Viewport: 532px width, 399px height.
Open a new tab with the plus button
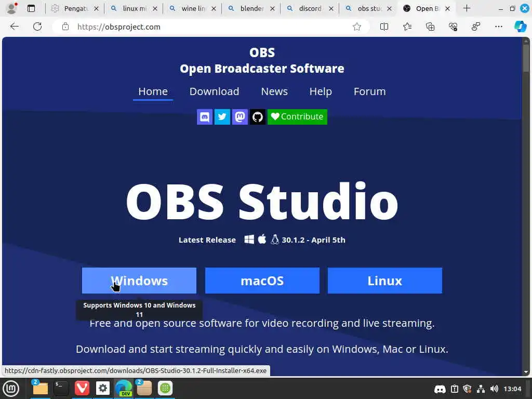pyautogui.click(x=467, y=8)
